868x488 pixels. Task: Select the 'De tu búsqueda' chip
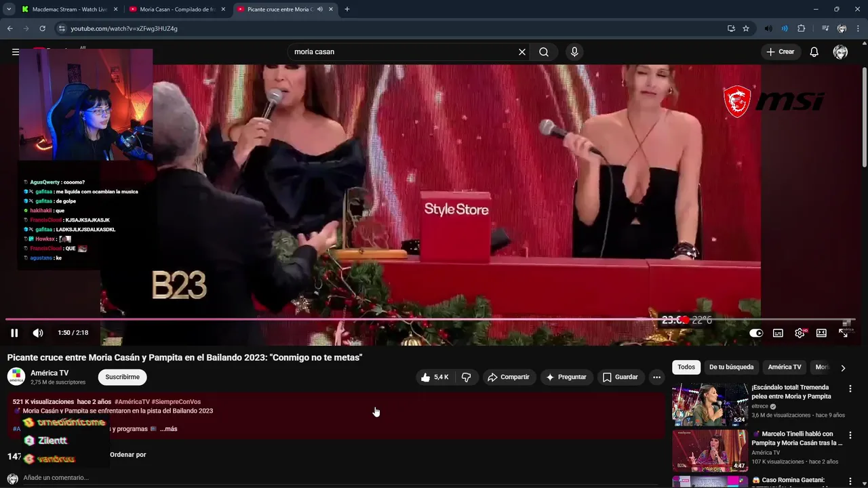click(731, 367)
